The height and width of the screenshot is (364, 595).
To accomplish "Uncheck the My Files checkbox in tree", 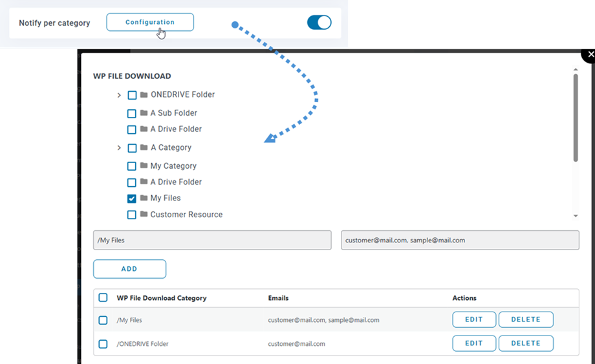I will point(132,198).
